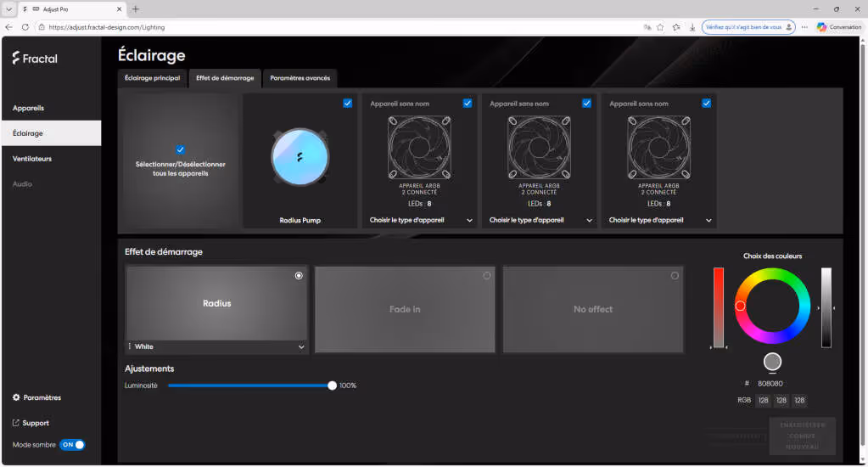Screen dimensions: 868x467
Task: Reload the page with refresh icon
Action: 25,26
